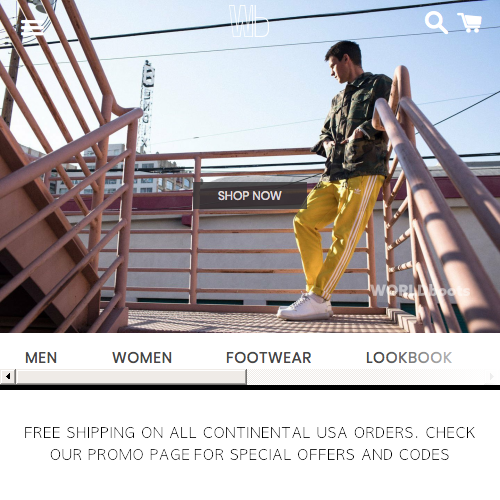
Task: Click the Bendix tower sign in the photo
Action: coord(147,107)
